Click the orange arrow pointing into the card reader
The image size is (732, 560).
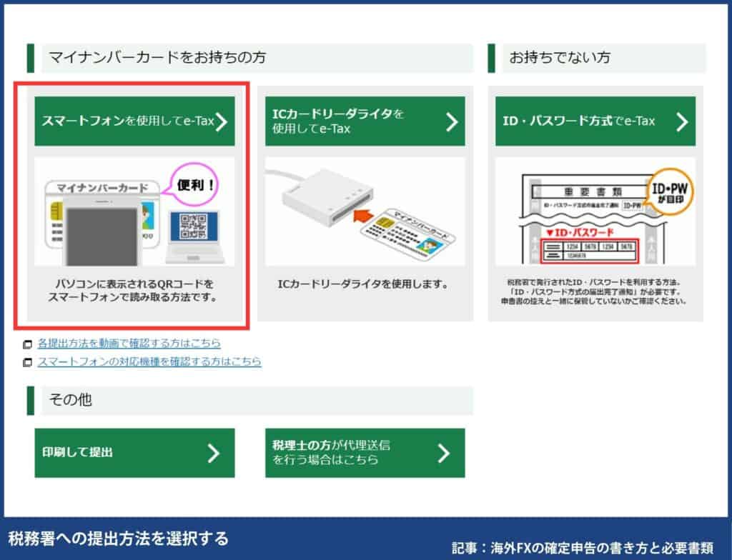point(364,216)
